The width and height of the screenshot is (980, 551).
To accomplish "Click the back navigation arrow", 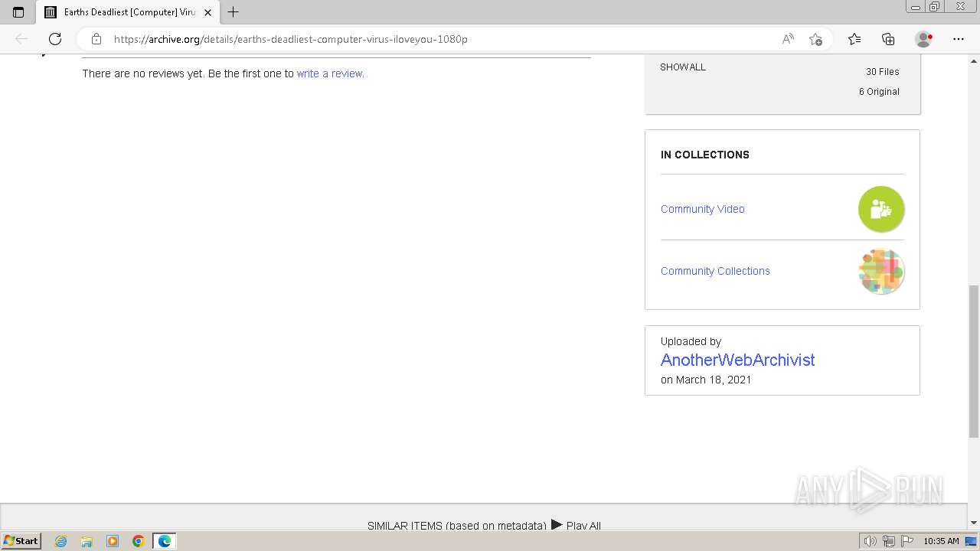I will pyautogui.click(x=21, y=39).
